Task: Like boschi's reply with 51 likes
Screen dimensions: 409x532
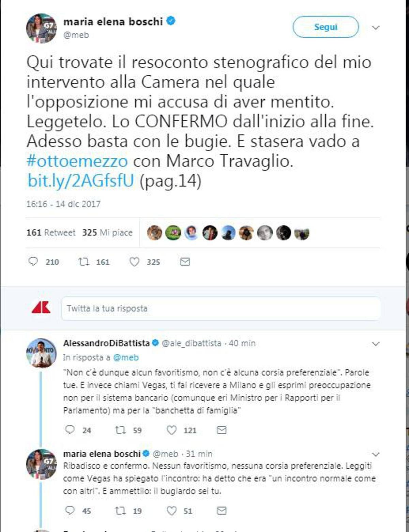Action: [171, 511]
